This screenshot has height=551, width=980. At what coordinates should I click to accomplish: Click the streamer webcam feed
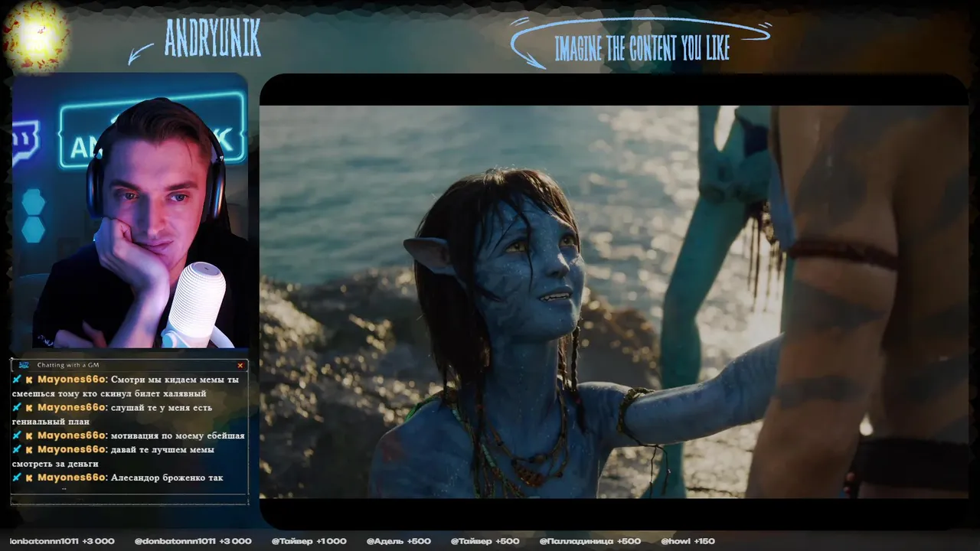130,210
